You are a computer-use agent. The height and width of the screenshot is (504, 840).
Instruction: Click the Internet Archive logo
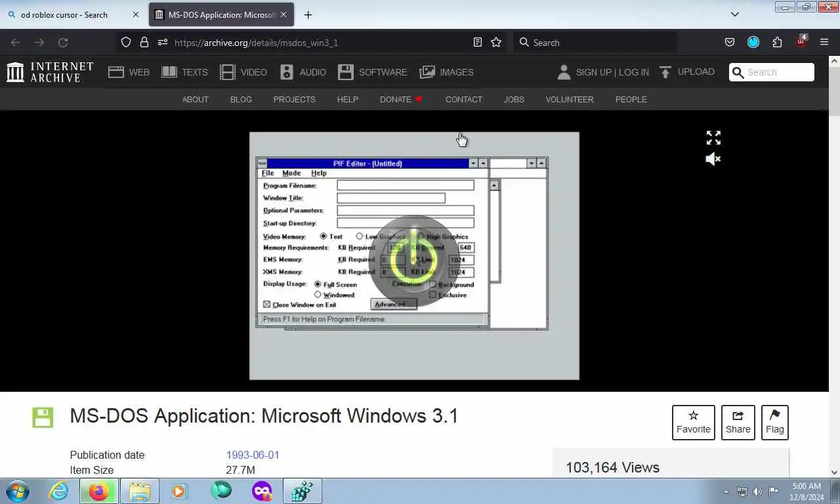click(50, 72)
